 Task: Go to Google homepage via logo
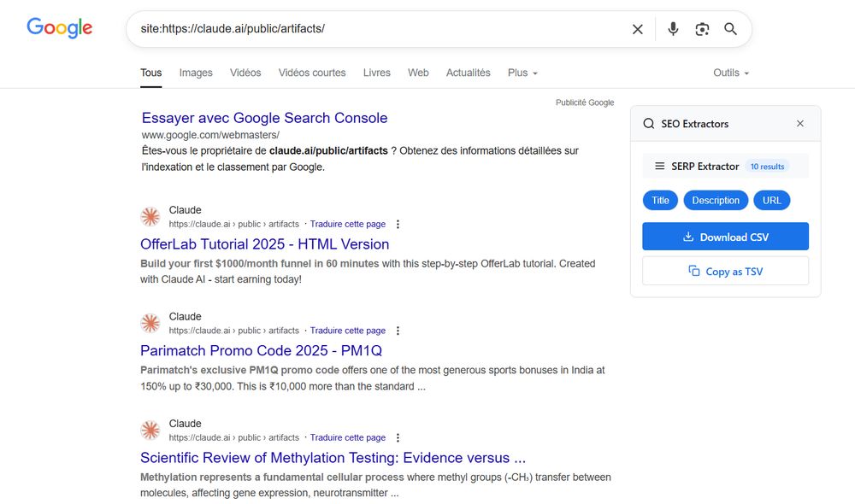coord(59,28)
